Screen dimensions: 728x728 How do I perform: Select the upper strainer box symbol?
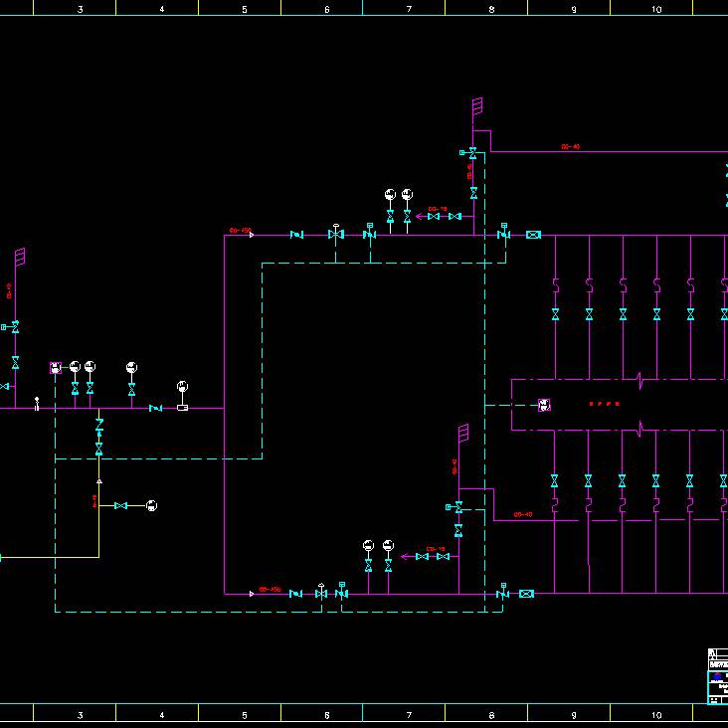[x=533, y=235]
